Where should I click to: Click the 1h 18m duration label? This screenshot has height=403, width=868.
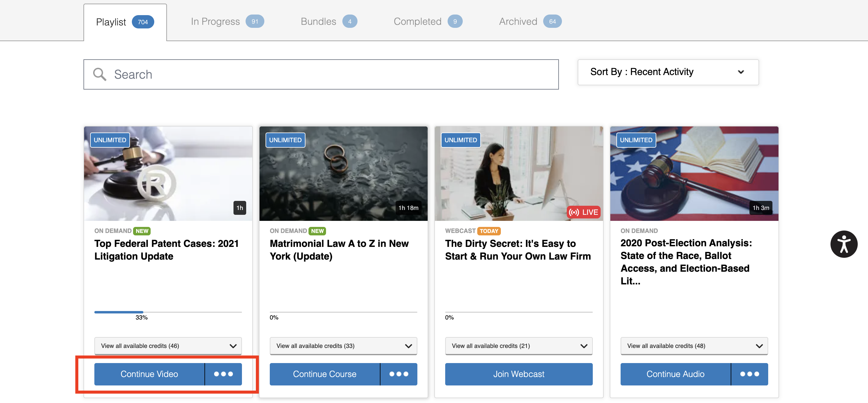[x=408, y=208]
